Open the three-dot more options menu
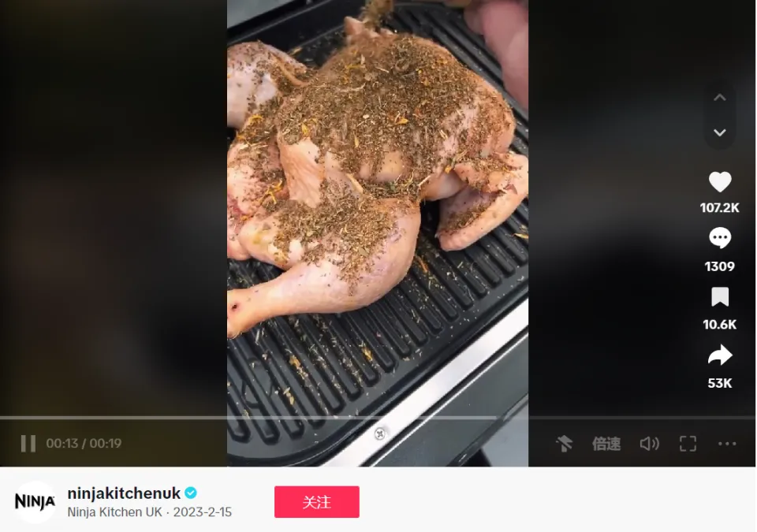 click(726, 443)
